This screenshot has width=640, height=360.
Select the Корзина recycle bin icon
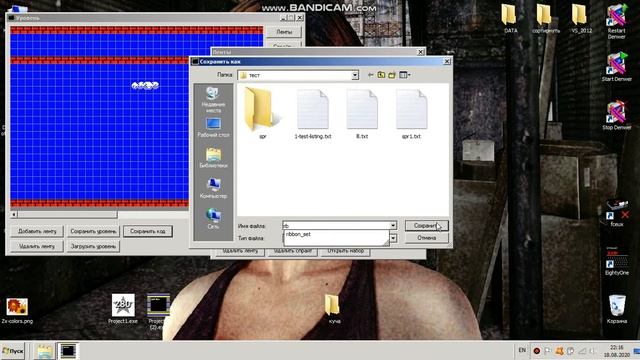click(x=617, y=309)
